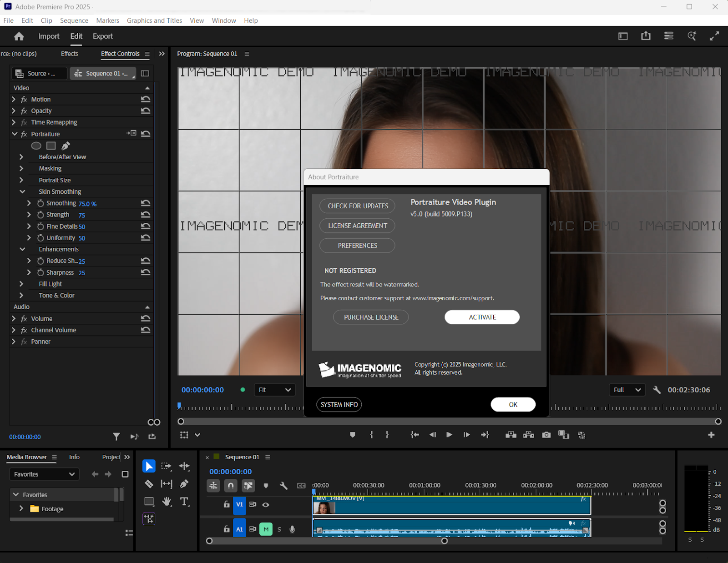Select the Pen tool

[184, 484]
